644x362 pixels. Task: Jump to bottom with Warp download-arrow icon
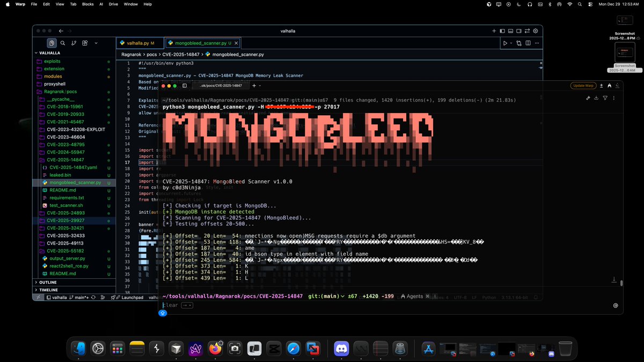(614, 279)
